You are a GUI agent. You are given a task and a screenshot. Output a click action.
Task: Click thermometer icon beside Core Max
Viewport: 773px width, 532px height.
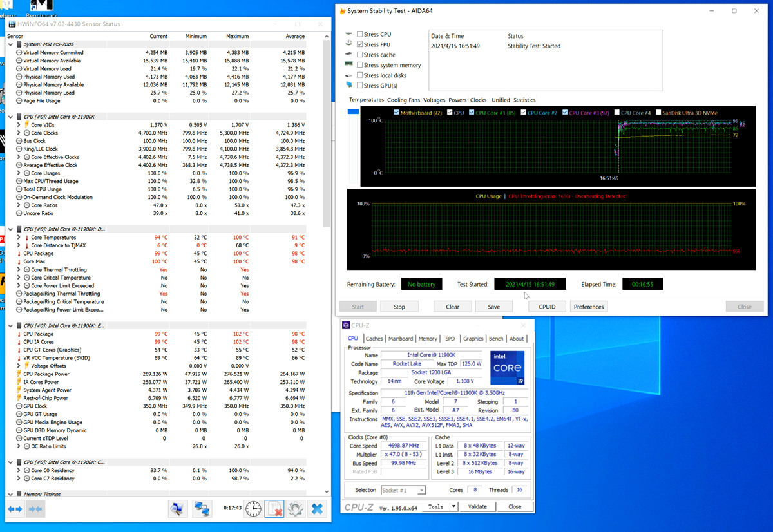coord(19,261)
